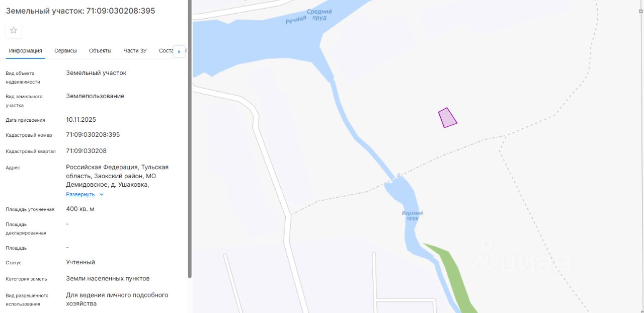Select the purple land parcel polygon on map
644x313 pixels.
[x=447, y=118]
